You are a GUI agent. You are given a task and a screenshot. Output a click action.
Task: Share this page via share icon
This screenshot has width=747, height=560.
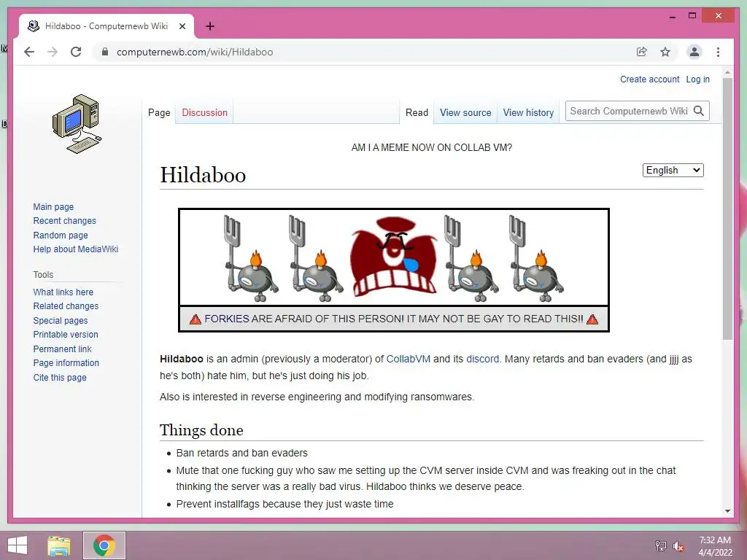(642, 52)
